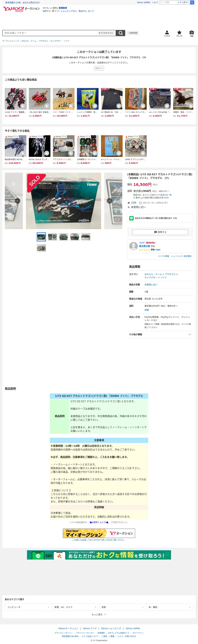Screen dimensions: 198x644
Task: Toggle watch star on ゾイド 064 ゴジュラス item
Action: 143,106
